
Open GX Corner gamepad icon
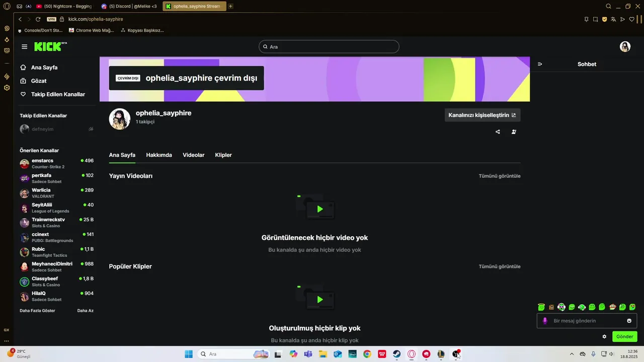click(20, 7)
